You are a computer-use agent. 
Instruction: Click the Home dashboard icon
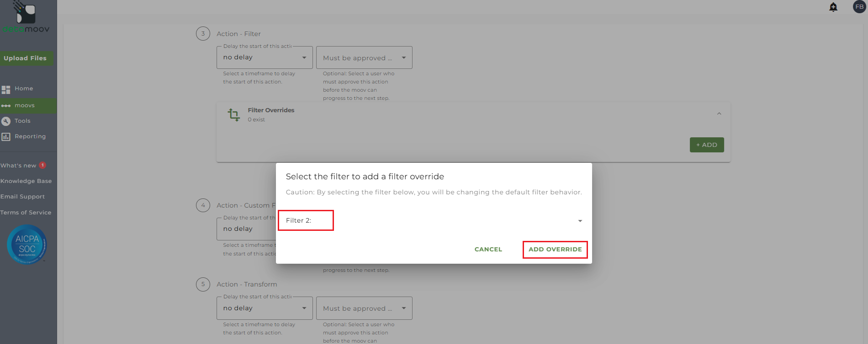(6, 89)
